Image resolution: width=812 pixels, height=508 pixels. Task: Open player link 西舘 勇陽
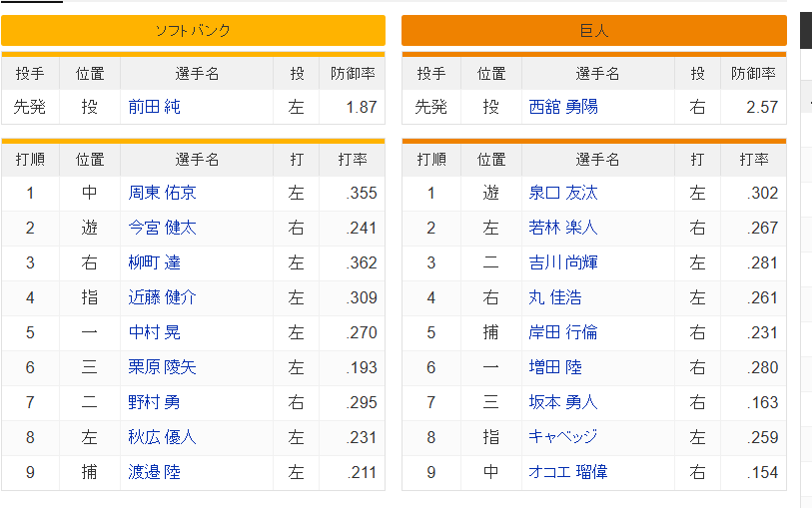(563, 106)
